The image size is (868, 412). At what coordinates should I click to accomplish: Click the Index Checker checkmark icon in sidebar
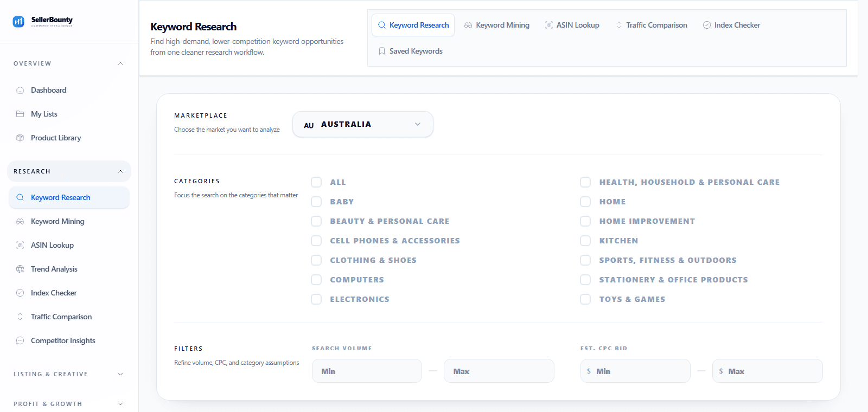tap(20, 293)
